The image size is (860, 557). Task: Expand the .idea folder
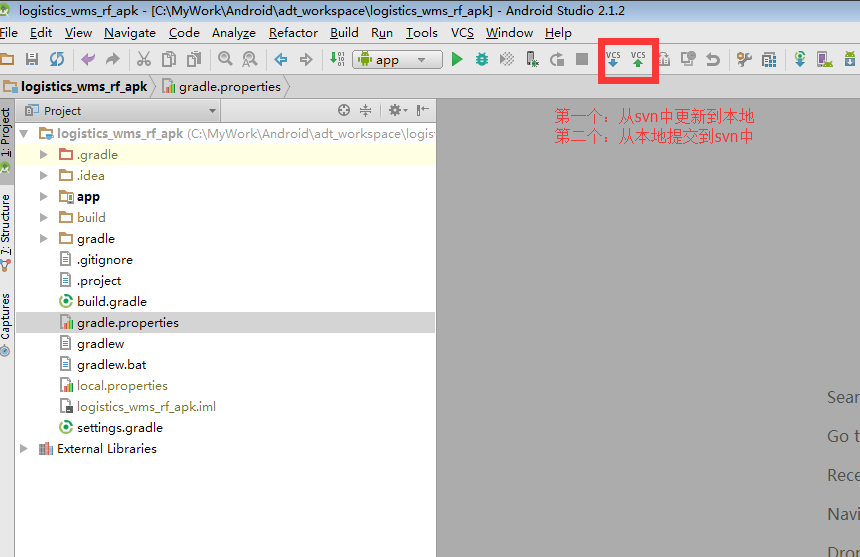44,175
